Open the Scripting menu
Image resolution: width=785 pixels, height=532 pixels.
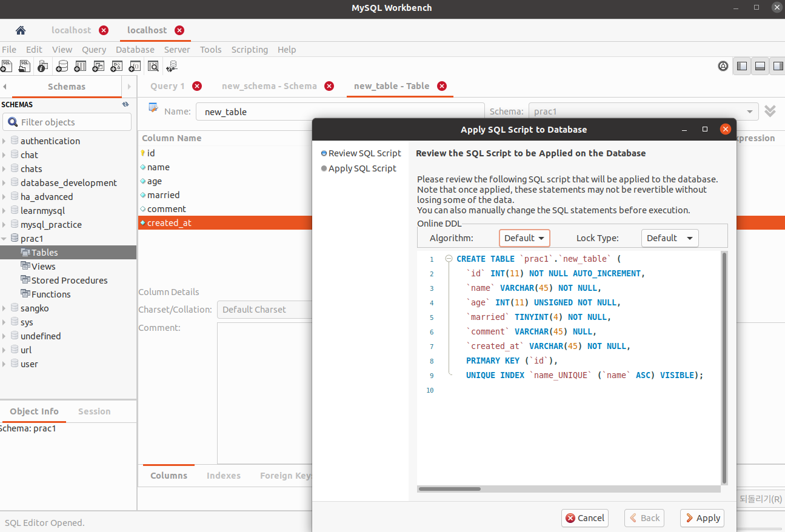pos(249,50)
